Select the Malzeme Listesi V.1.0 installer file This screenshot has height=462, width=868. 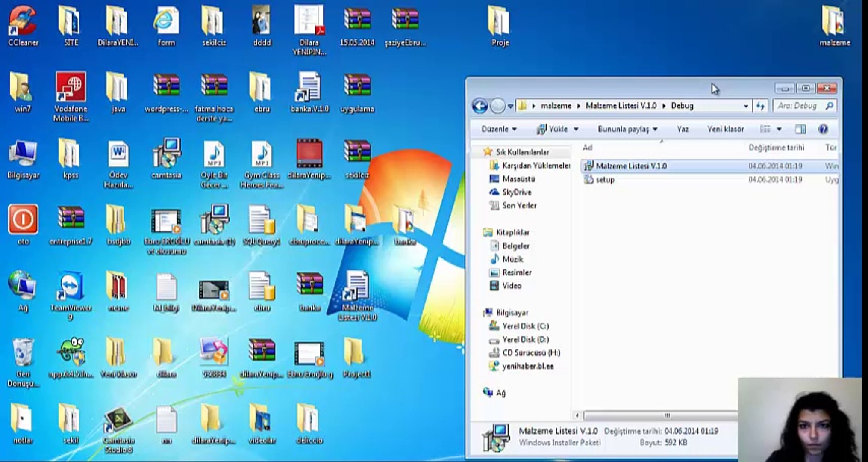(709, 166)
